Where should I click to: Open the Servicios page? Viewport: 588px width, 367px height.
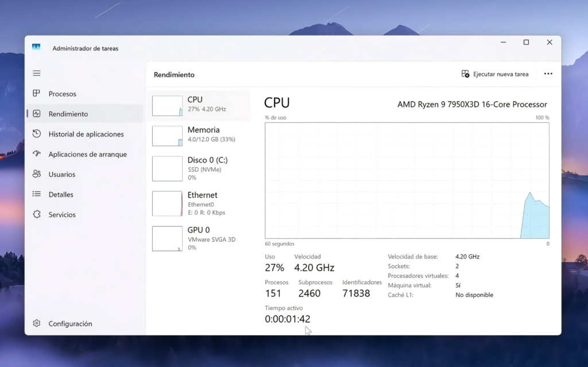tap(85, 215)
